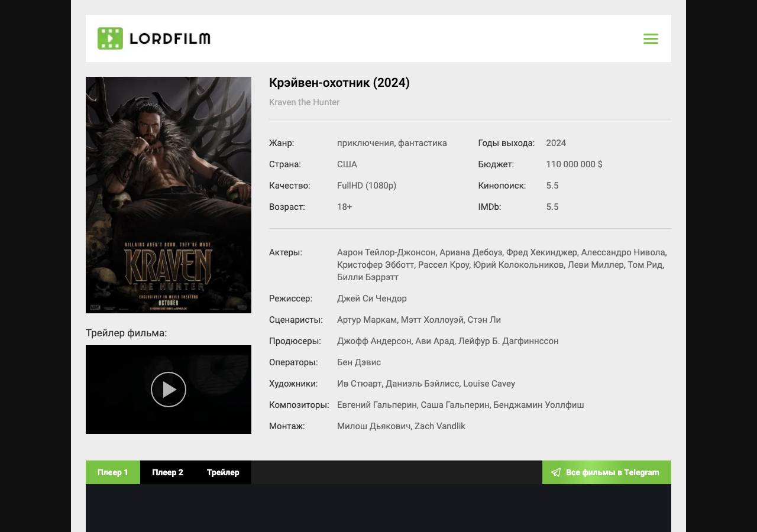
Task: Select composer Бенджамин Уоллфиш
Action: (x=539, y=405)
